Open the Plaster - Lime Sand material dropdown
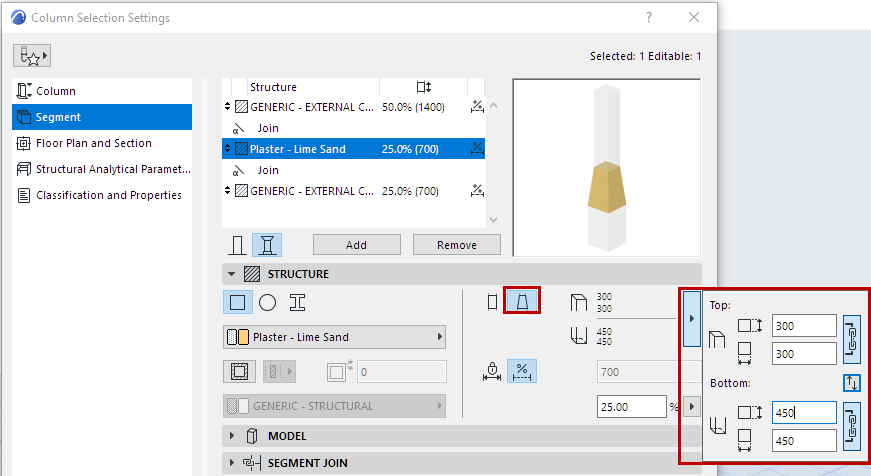 (334, 337)
